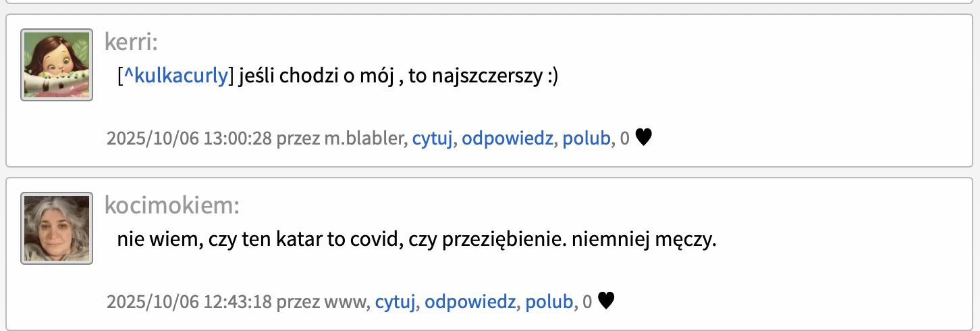980x331 pixels.
Task: Quote kocimokiem's post with "cytuj"
Action: (396, 302)
